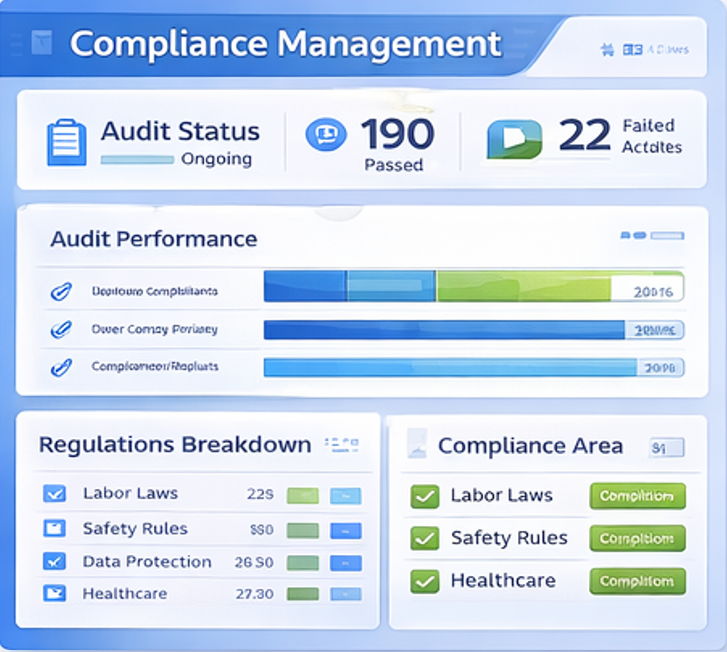This screenshot has width=727, height=652.
Task: Click the Audit Status clipboard icon
Action: point(67,142)
